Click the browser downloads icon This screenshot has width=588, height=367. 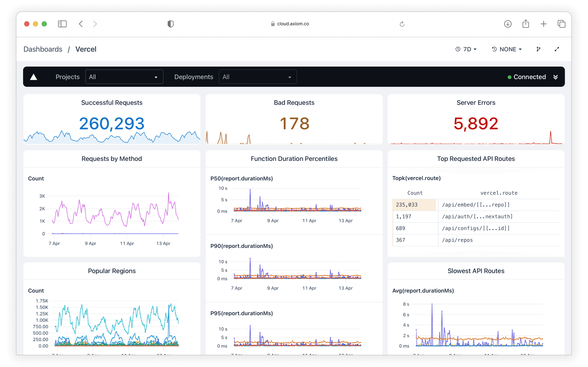coord(508,23)
